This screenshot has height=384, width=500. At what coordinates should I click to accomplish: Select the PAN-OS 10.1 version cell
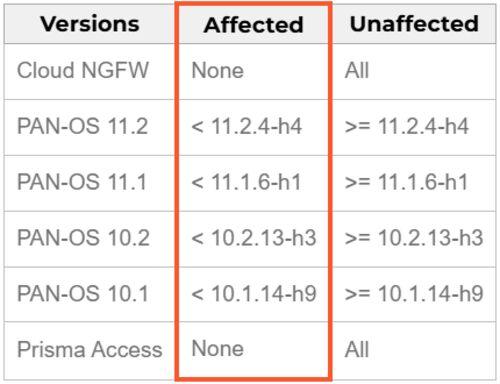[x=83, y=293]
